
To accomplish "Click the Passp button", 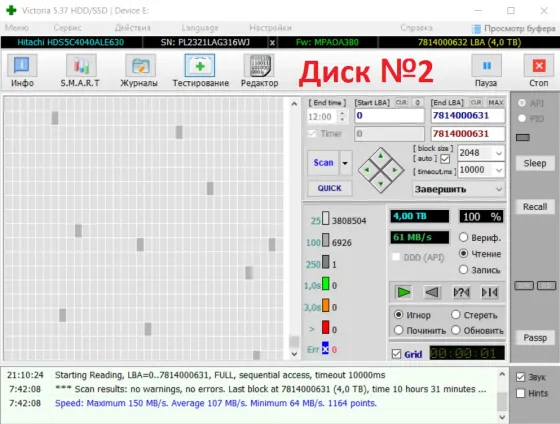I will pyautogui.click(x=535, y=338).
